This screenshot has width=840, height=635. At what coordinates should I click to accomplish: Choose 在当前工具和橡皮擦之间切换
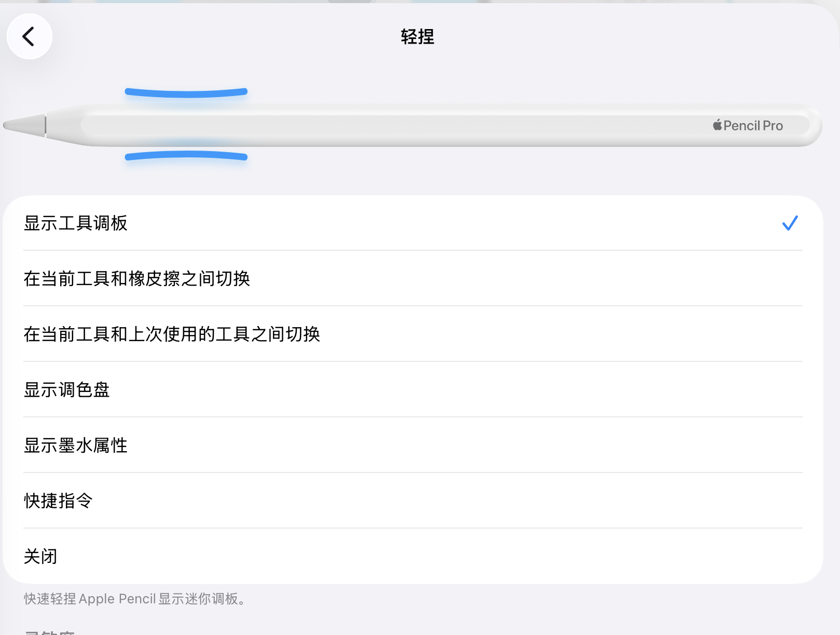click(x=137, y=279)
